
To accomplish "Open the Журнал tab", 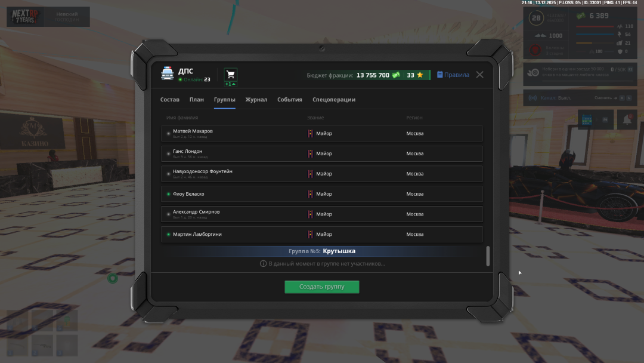I will tap(256, 100).
